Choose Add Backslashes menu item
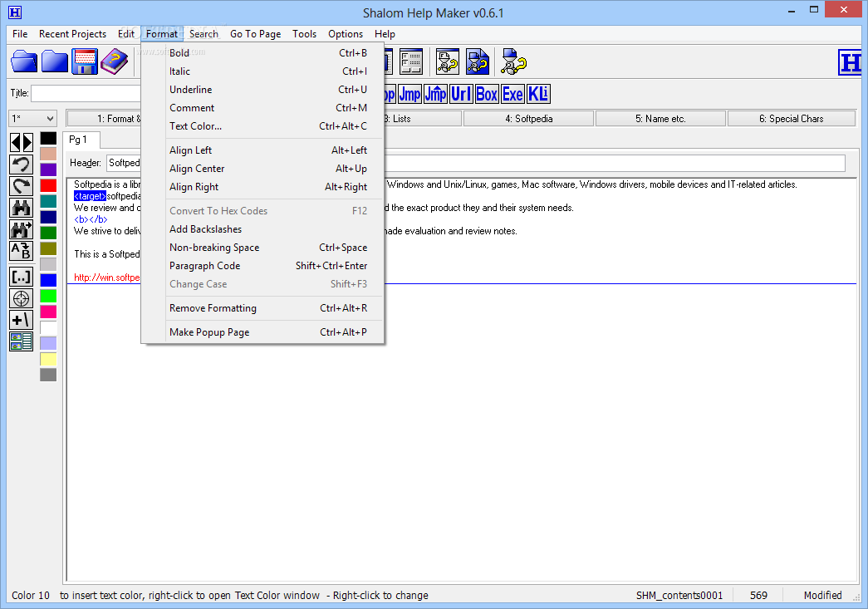The height and width of the screenshot is (609, 868). click(x=263, y=228)
